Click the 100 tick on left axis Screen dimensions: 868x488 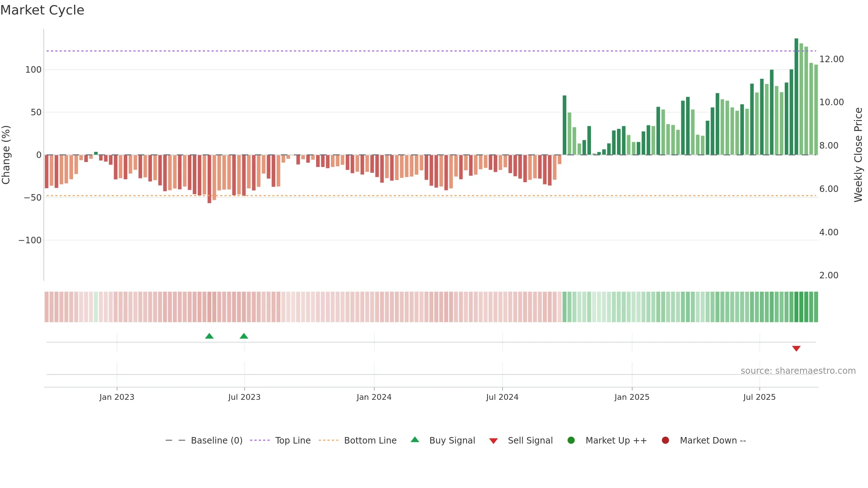(x=33, y=70)
